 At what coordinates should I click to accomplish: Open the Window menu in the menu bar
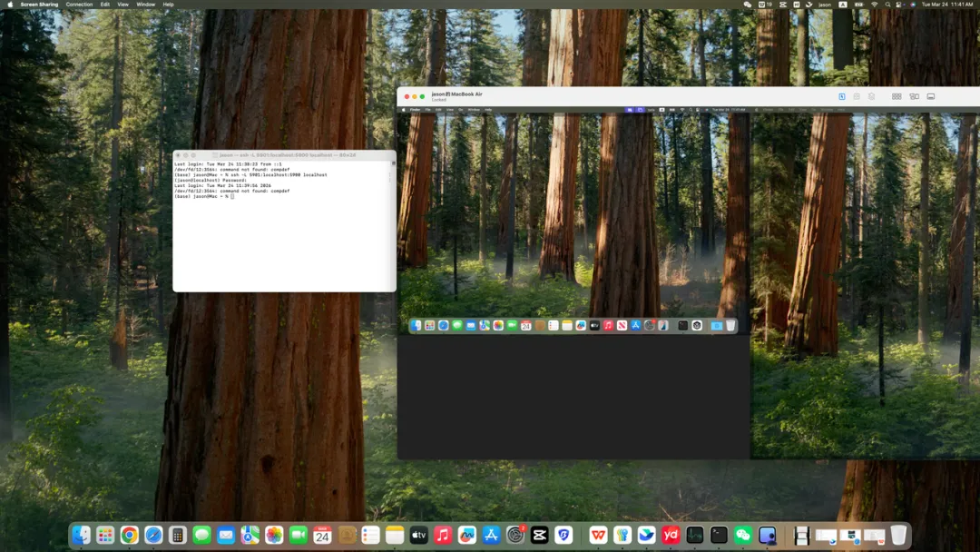coord(145,5)
